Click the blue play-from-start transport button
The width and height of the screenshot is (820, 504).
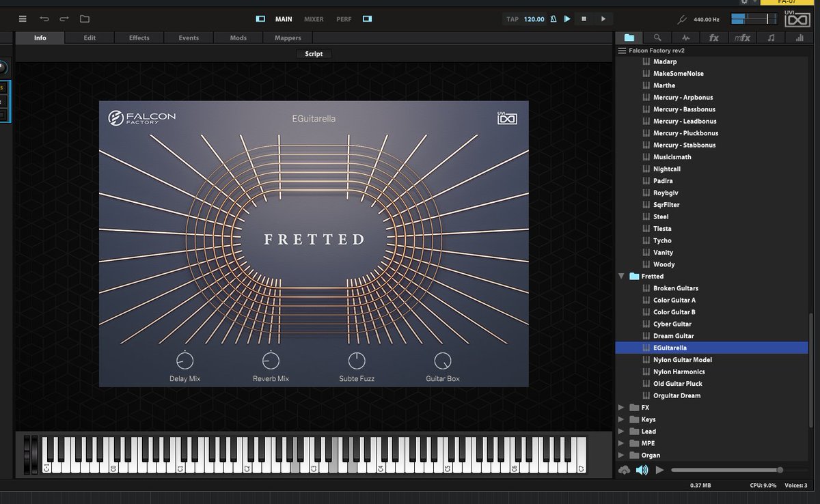(x=567, y=19)
